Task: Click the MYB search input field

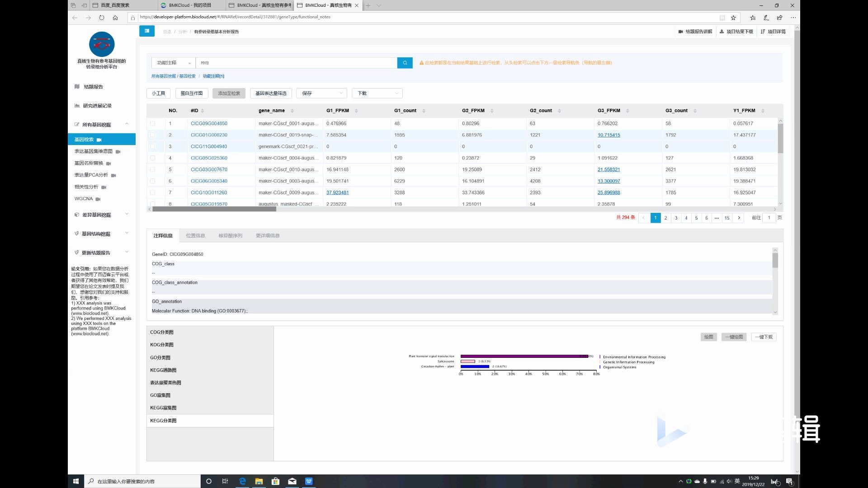Action: (x=297, y=63)
